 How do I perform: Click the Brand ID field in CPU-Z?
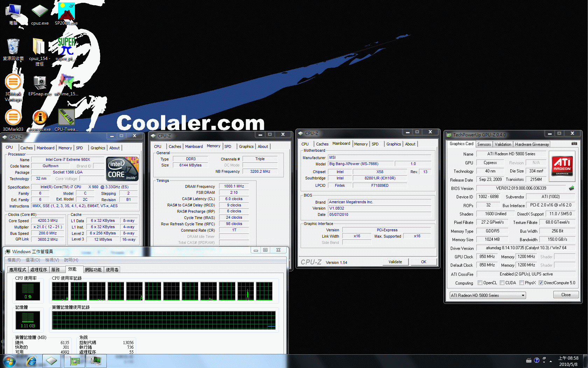(98, 166)
